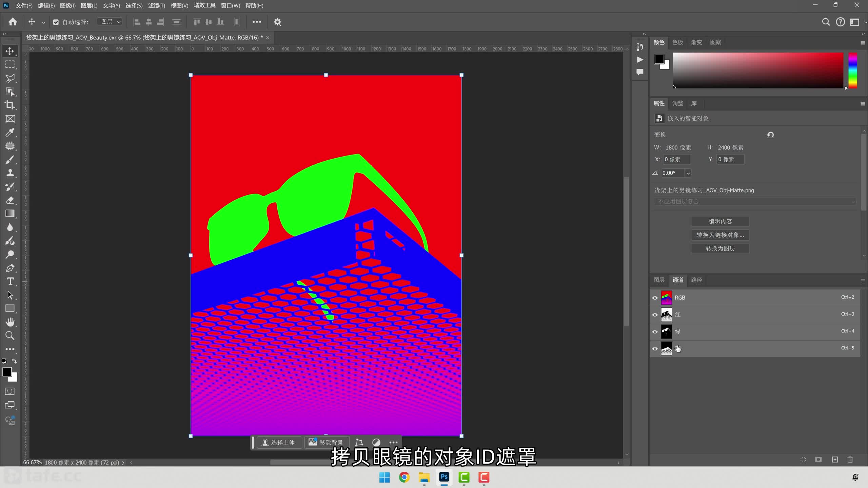
Task: Toggle visibility of the Blue channel
Action: click(655, 349)
